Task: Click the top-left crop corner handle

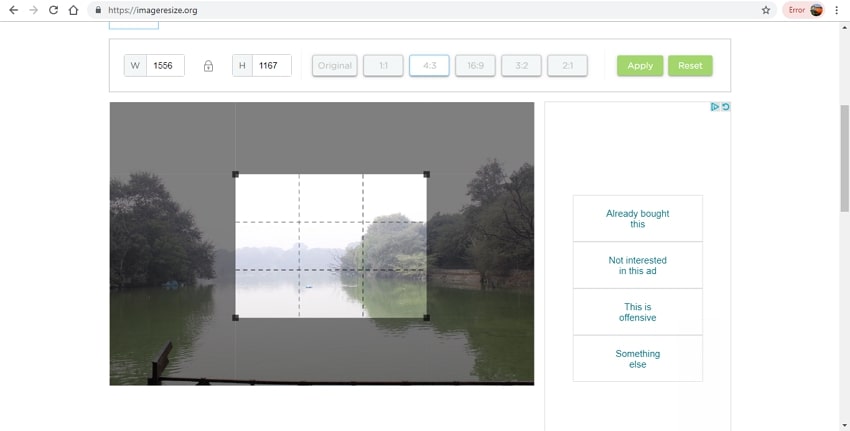Action: (x=236, y=174)
